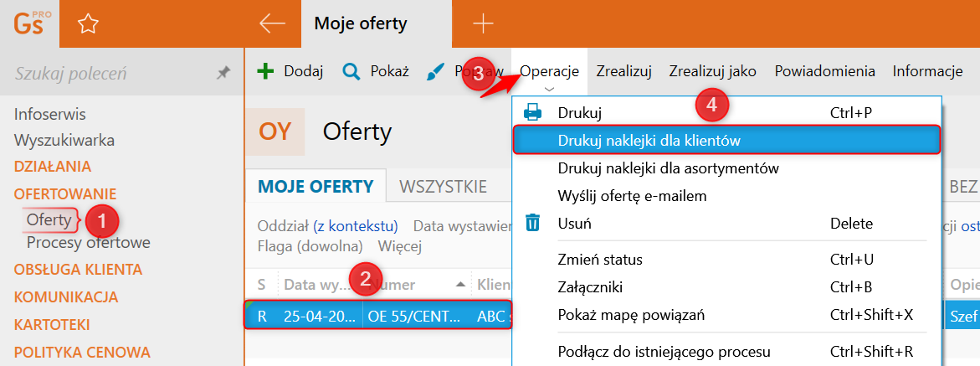The image size is (980, 366).
Task: Click the star favorites icon
Action: [88, 24]
